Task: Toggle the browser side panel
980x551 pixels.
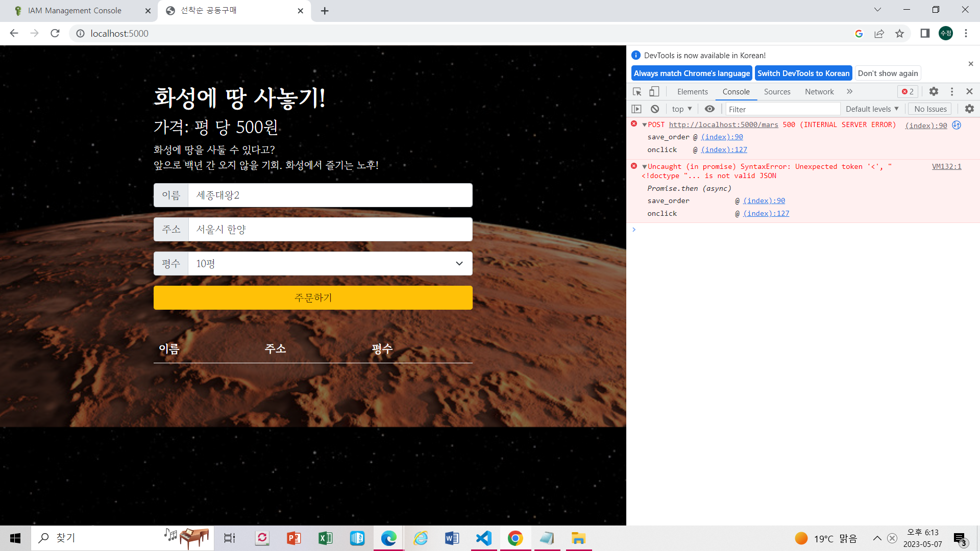Action: pos(925,34)
